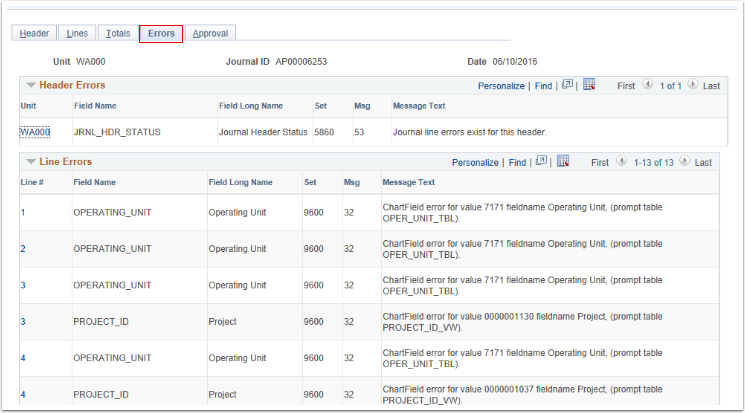This screenshot has height=413, width=745.
Task: Open line 1 error link
Action: point(23,212)
